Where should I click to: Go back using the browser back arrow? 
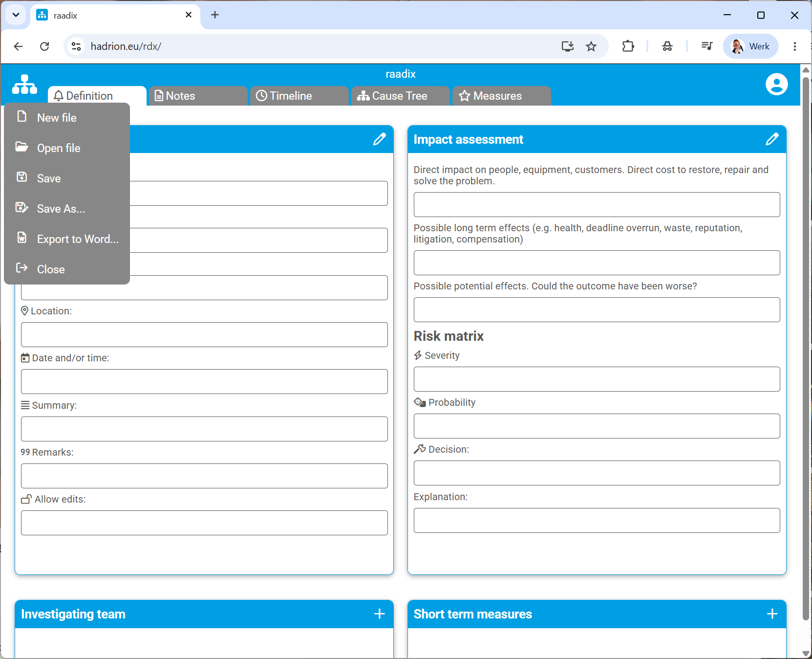[18, 46]
